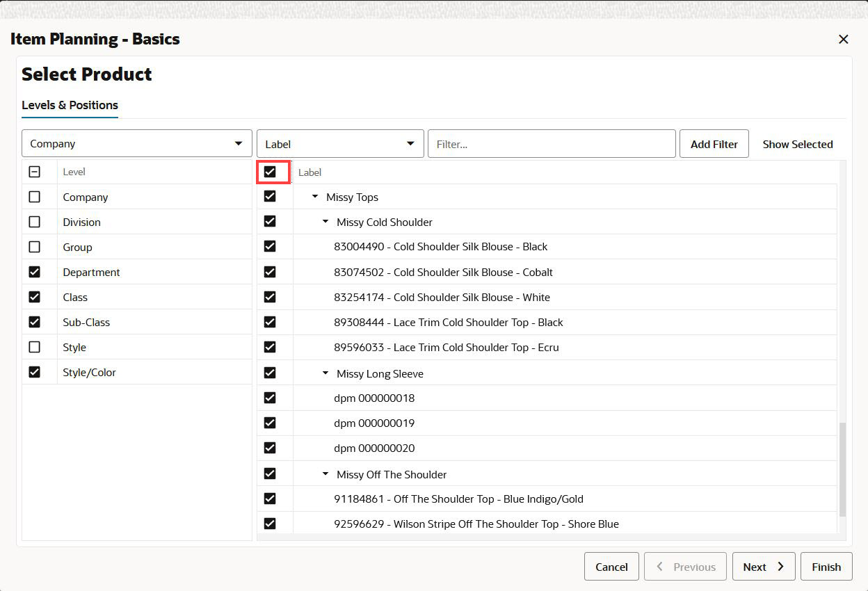Select the Department level label
The width and height of the screenshot is (868, 591).
point(91,272)
